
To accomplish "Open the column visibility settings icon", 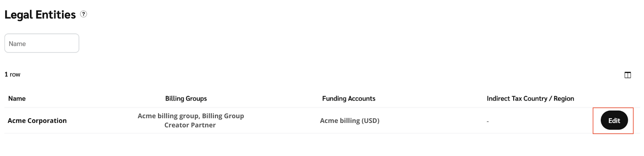I will click(x=627, y=75).
